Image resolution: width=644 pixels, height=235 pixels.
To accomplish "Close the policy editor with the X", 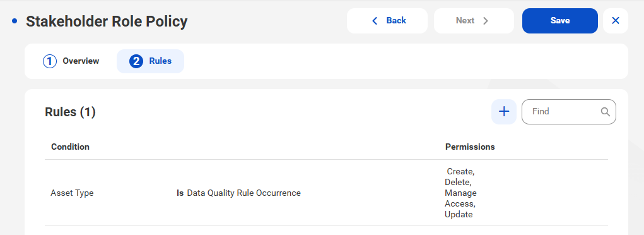I will point(615,21).
